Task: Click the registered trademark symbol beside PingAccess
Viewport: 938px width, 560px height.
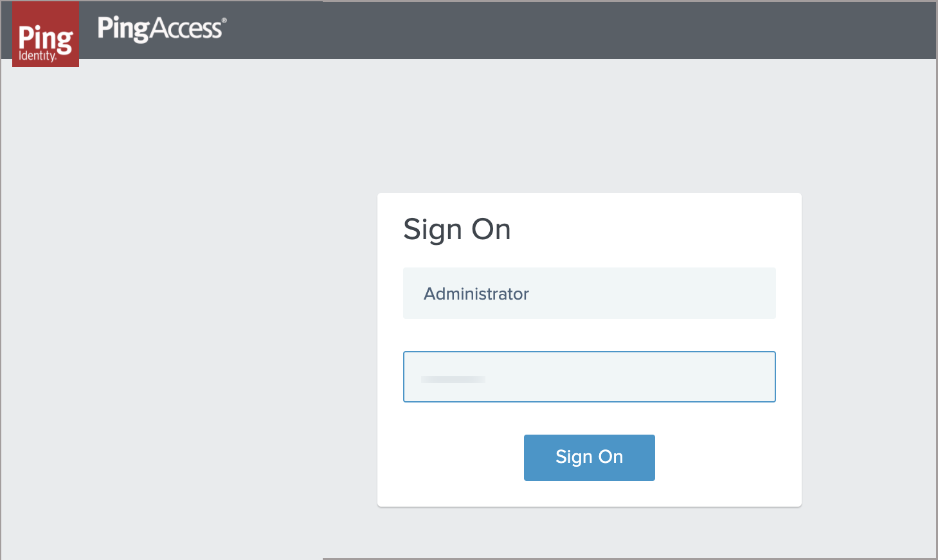Action: point(224,21)
